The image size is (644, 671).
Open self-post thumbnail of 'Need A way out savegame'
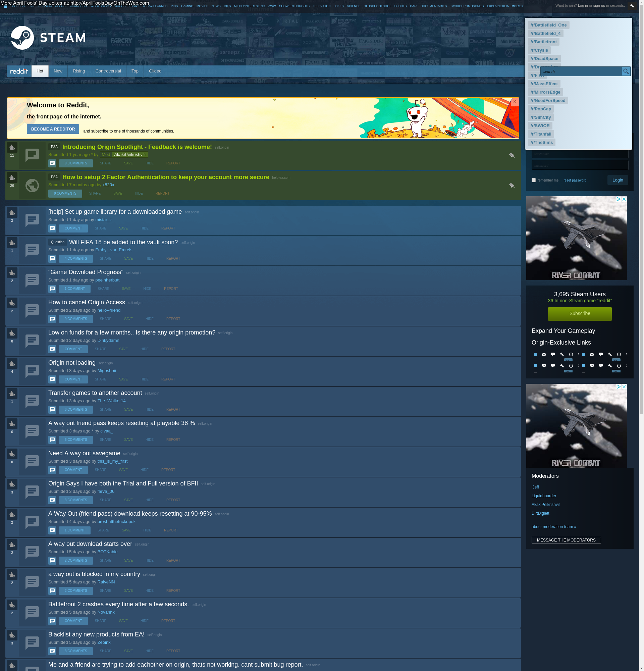coord(32,462)
